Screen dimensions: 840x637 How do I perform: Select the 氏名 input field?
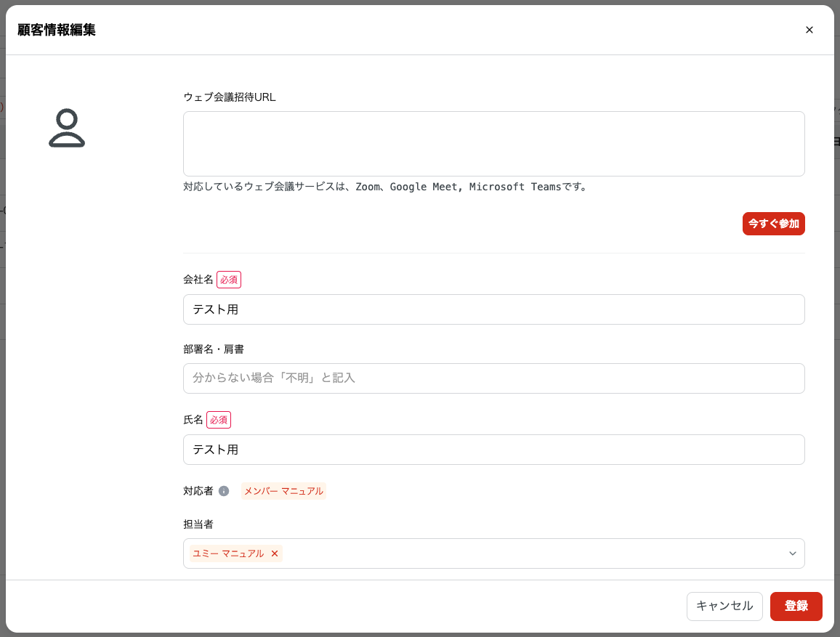tap(493, 450)
